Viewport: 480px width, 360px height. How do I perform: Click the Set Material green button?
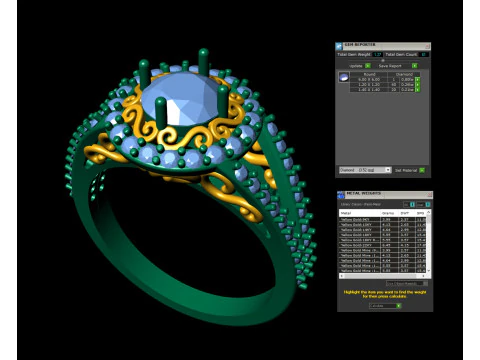click(x=422, y=170)
